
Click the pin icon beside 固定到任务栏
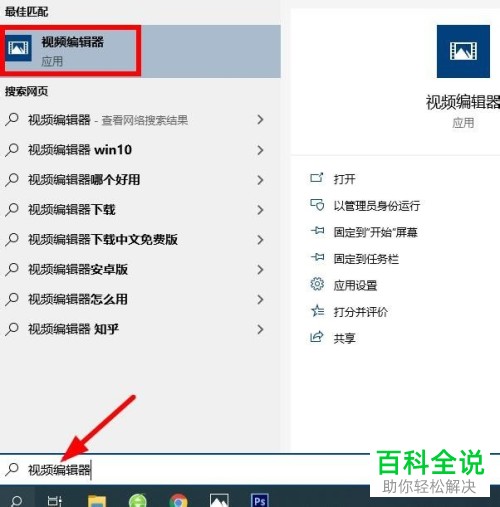pos(317,257)
